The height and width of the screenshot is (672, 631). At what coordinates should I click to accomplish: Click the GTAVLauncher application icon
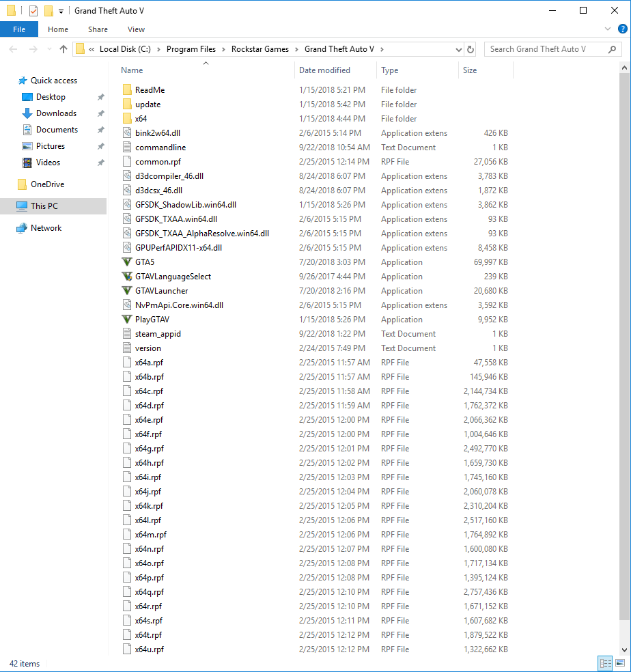(x=127, y=290)
